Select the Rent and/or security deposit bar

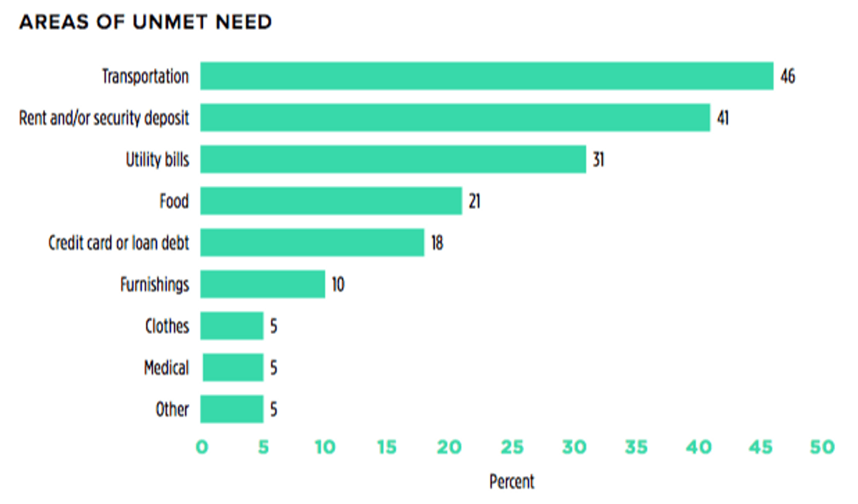455,117
